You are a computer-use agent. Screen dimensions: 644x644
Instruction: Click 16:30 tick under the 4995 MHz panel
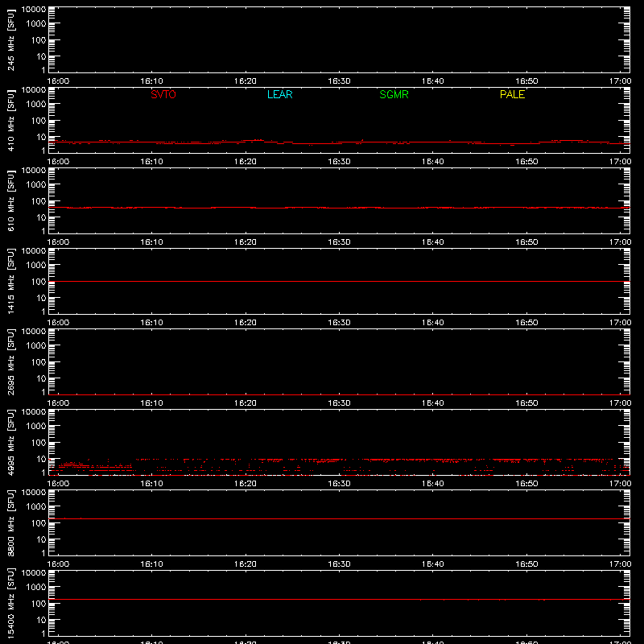[x=339, y=484]
